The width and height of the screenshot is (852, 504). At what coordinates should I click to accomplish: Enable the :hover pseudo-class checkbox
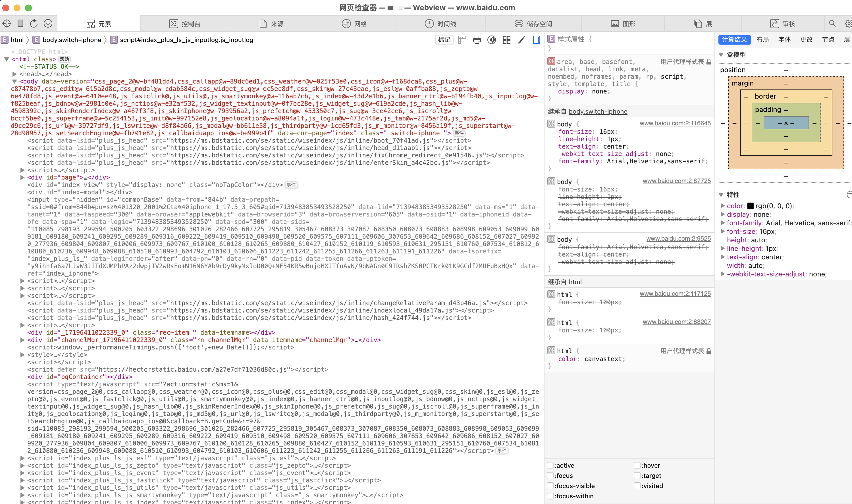click(637, 465)
